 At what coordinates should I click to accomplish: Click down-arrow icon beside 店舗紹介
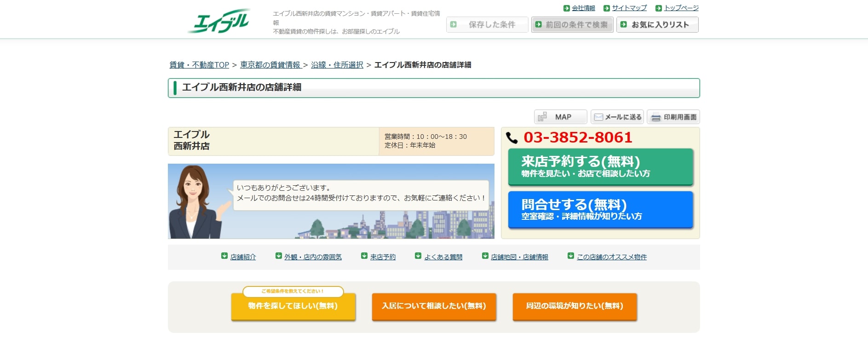[224, 256]
